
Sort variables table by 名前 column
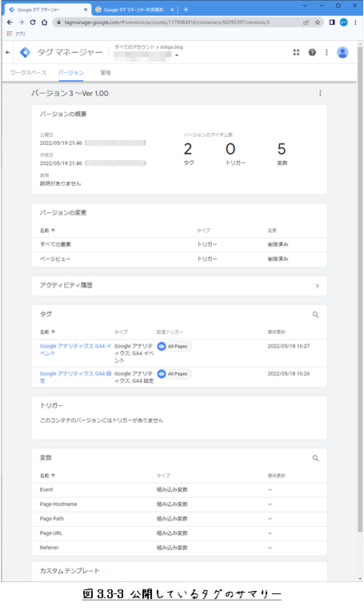pos(47,476)
